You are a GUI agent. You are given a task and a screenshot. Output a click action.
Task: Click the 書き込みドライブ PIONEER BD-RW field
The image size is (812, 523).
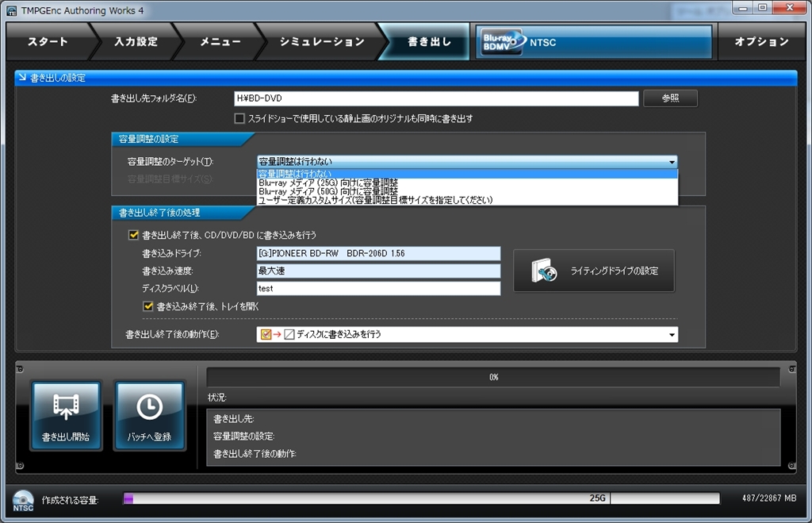pos(378,253)
